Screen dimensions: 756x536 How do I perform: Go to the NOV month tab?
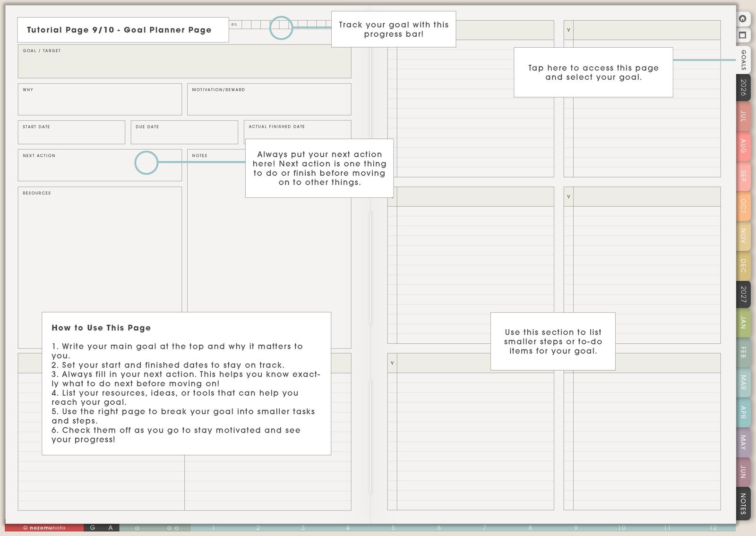click(743, 236)
